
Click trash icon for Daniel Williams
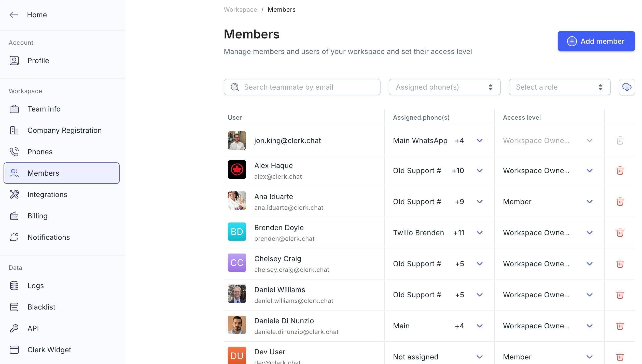click(x=620, y=295)
